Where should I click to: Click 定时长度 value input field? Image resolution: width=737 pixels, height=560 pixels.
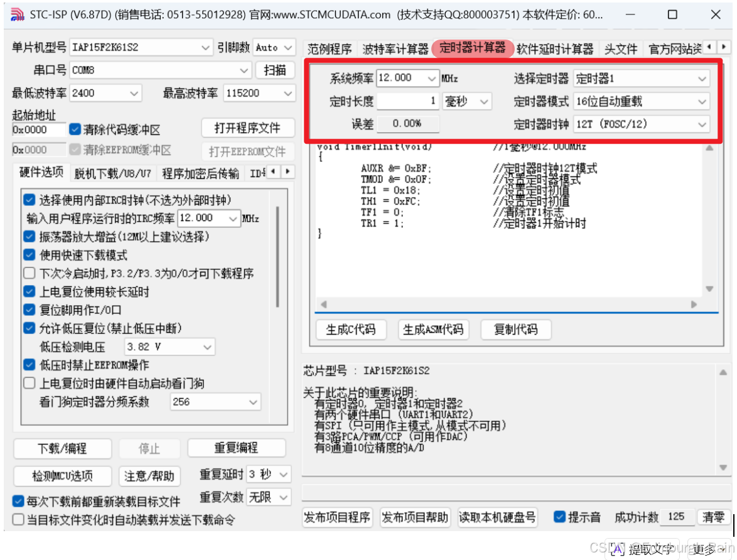click(407, 101)
